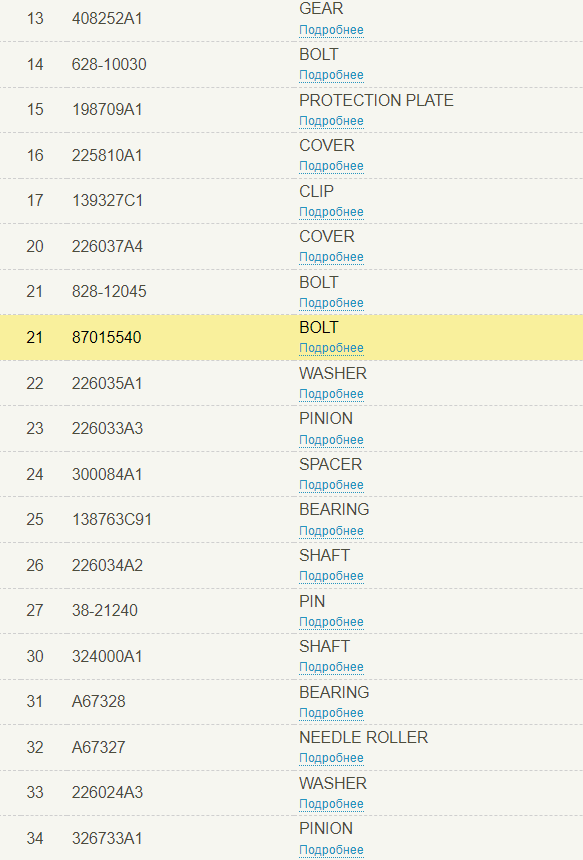This screenshot has width=583, height=860.
Task: Open Подробнее for BEARING A67328
Action: pyautogui.click(x=331, y=714)
